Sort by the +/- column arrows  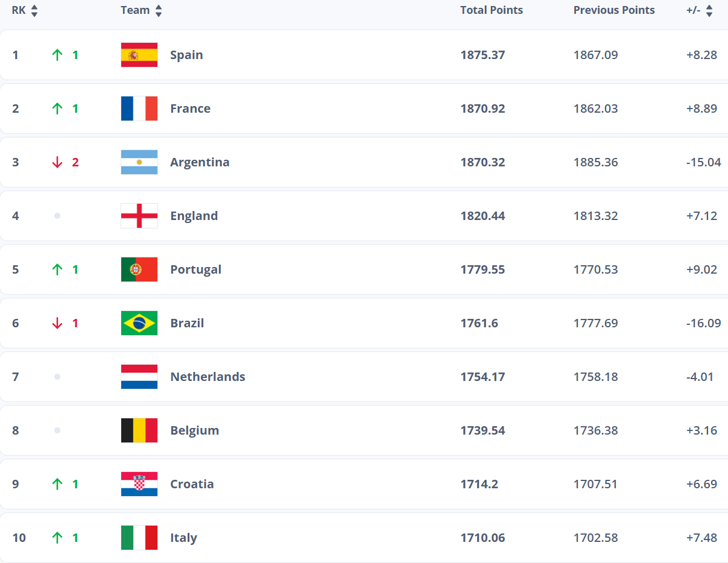click(709, 10)
